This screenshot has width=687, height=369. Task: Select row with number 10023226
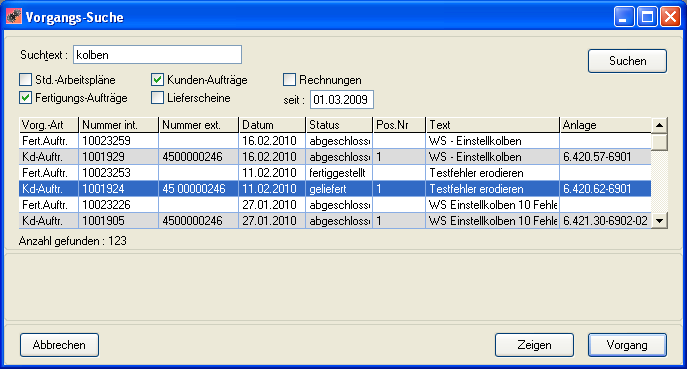[x=335, y=205]
